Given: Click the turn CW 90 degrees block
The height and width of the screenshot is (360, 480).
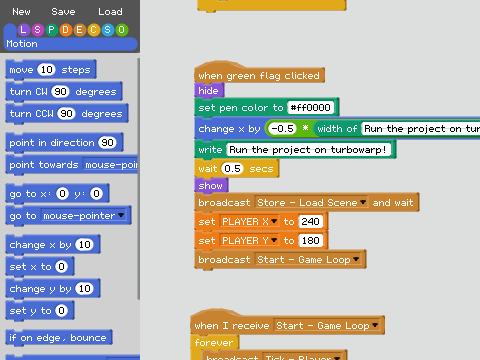Looking at the screenshot, I should click(x=64, y=92).
